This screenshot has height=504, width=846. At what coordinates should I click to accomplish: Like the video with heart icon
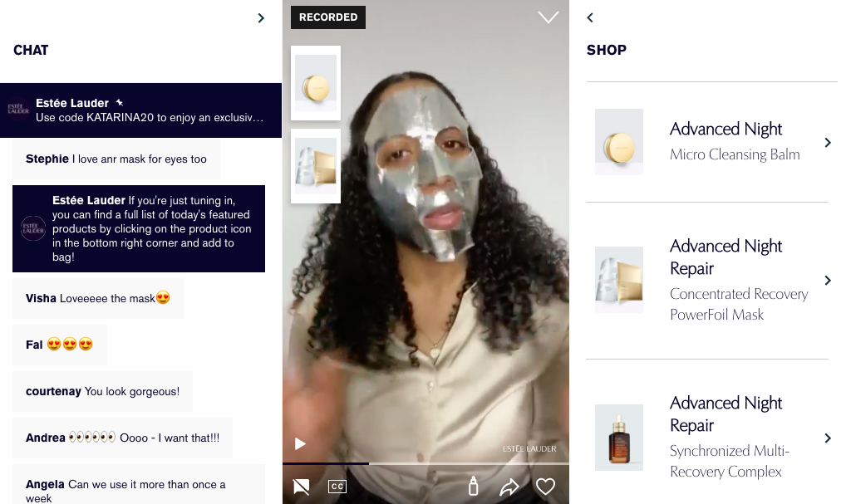pos(545,487)
